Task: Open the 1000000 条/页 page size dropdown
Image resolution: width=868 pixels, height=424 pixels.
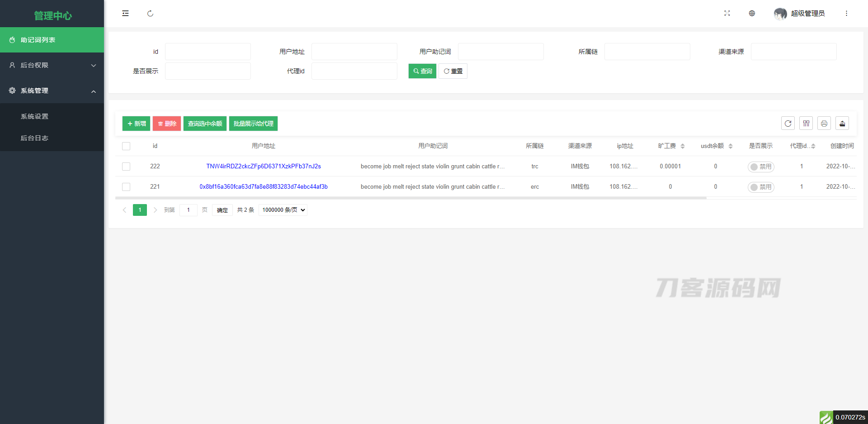Action: [x=283, y=210]
